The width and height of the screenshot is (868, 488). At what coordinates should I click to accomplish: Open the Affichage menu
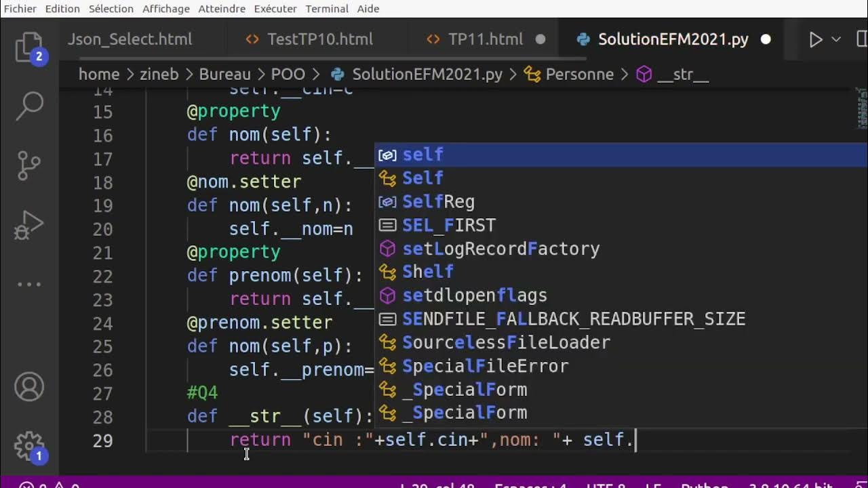click(x=166, y=9)
